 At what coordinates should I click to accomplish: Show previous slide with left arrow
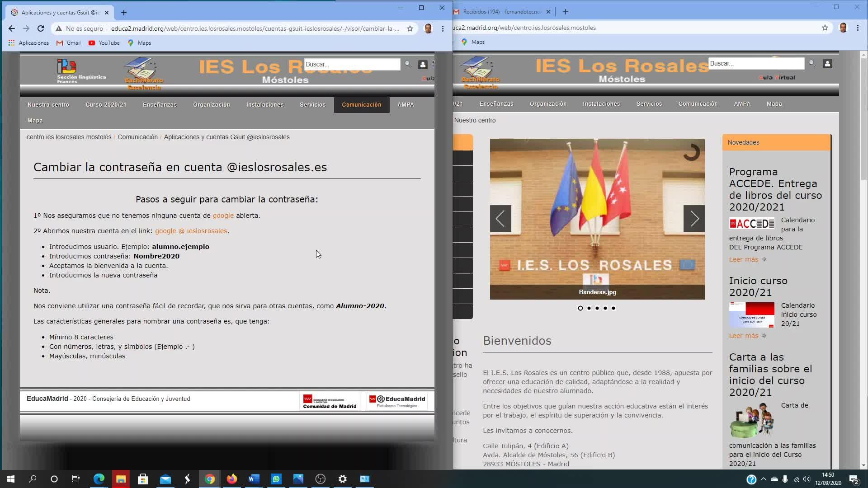(500, 219)
